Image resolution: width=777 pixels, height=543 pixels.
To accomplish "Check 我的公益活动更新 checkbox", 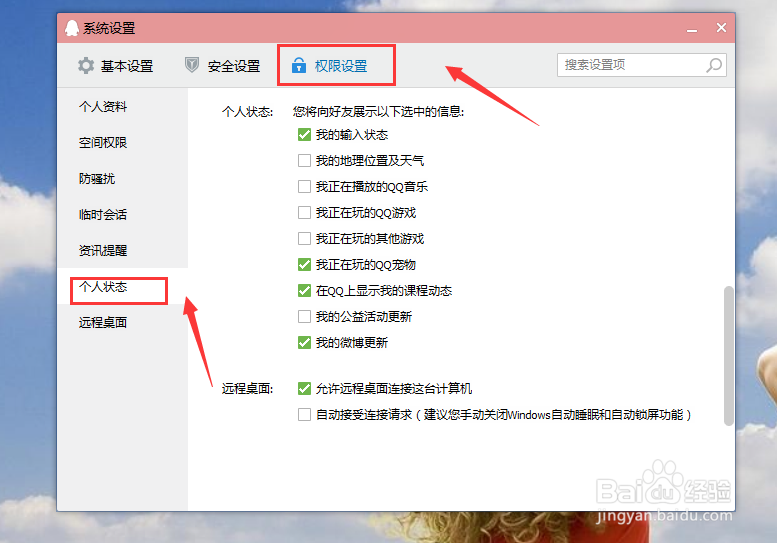I will [x=304, y=317].
